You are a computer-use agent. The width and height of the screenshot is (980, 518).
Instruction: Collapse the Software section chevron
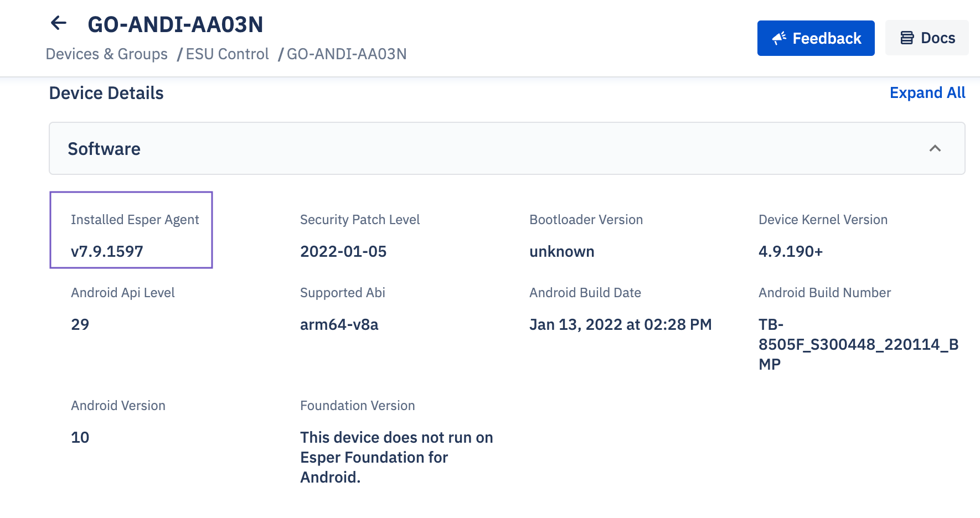[x=935, y=148]
